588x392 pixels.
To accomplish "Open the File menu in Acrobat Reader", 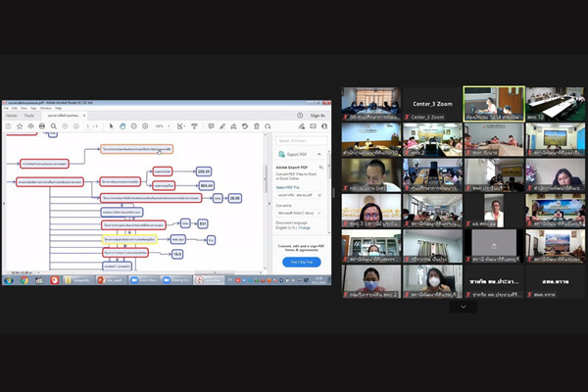I will pyautogui.click(x=7, y=108).
